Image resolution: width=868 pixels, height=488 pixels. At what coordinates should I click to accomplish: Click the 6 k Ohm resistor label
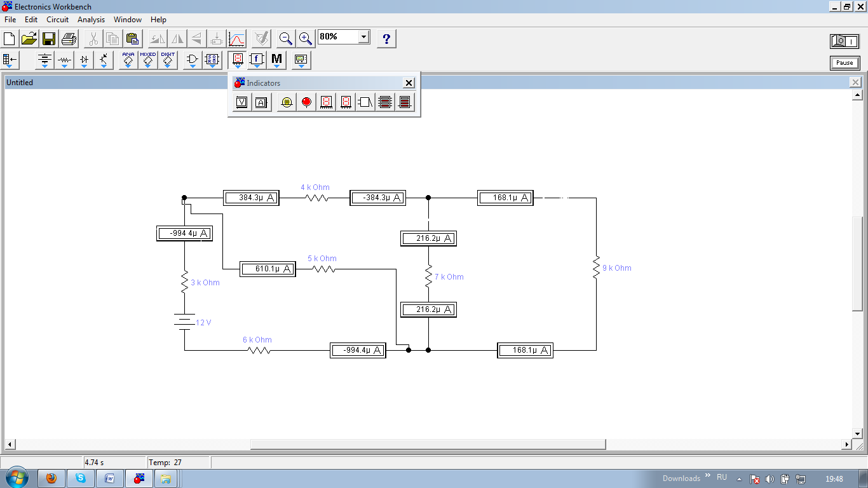[x=257, y=340]
